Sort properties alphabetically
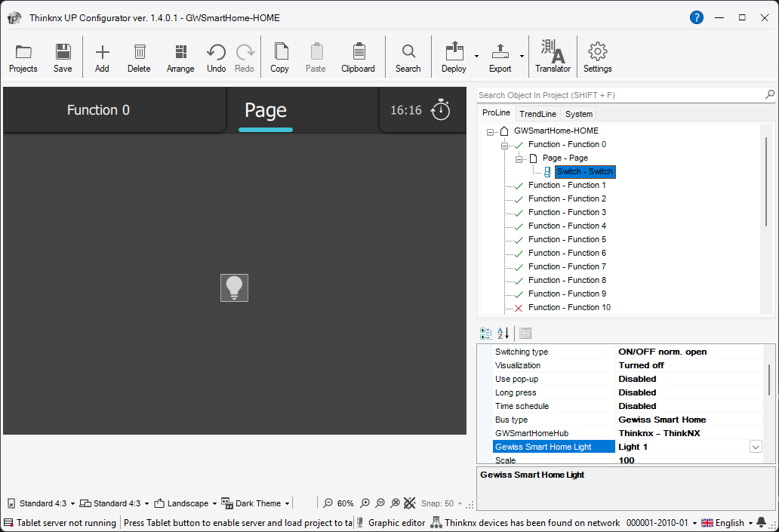The image size is (779, 532). 503,333
